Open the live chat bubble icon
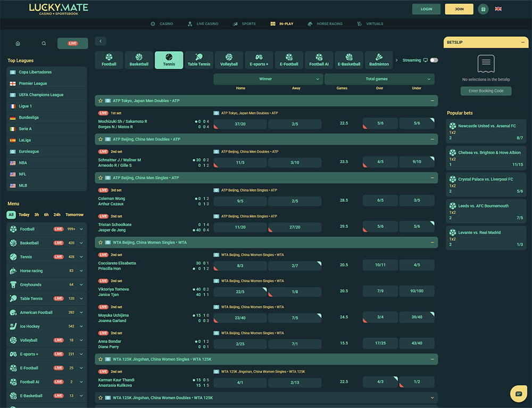Viewport: 532px width, 408px height. point(518,394)
